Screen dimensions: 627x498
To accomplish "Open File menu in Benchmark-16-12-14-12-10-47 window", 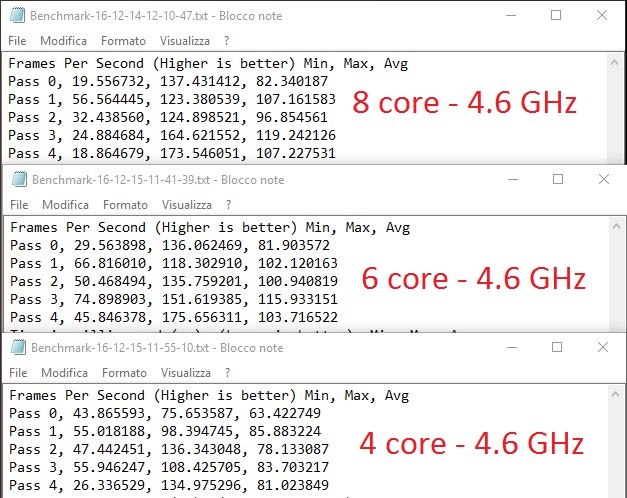I will (17, 41).
